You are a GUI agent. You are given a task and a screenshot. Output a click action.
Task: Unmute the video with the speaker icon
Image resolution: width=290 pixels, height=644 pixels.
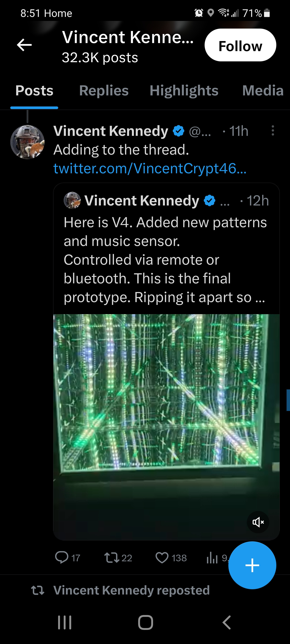258,522
